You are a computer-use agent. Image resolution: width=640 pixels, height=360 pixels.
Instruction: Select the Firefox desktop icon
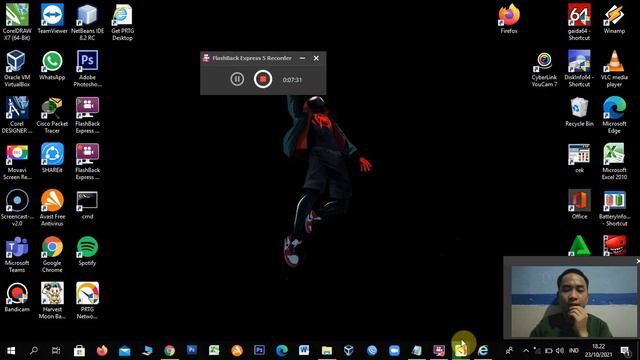click(509, 19)
